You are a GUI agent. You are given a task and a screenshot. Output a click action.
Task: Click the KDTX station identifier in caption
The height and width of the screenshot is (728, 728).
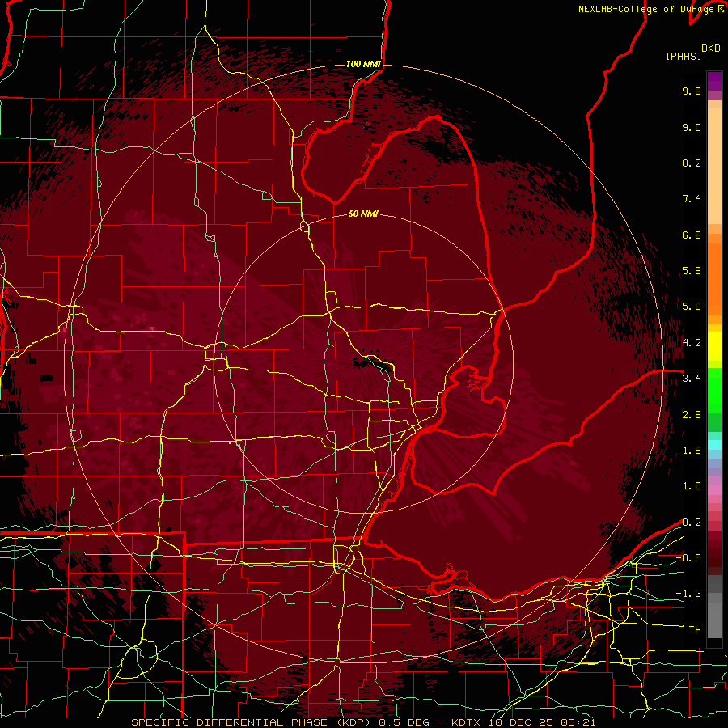(x=466, y=722)
